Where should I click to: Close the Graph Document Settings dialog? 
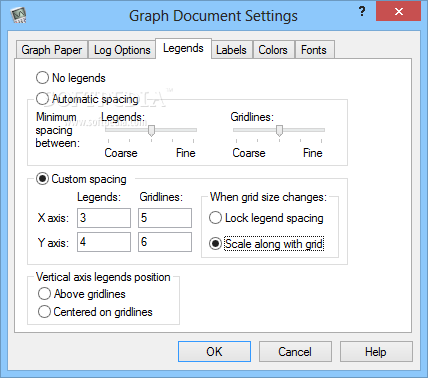(x=398, y=12)
